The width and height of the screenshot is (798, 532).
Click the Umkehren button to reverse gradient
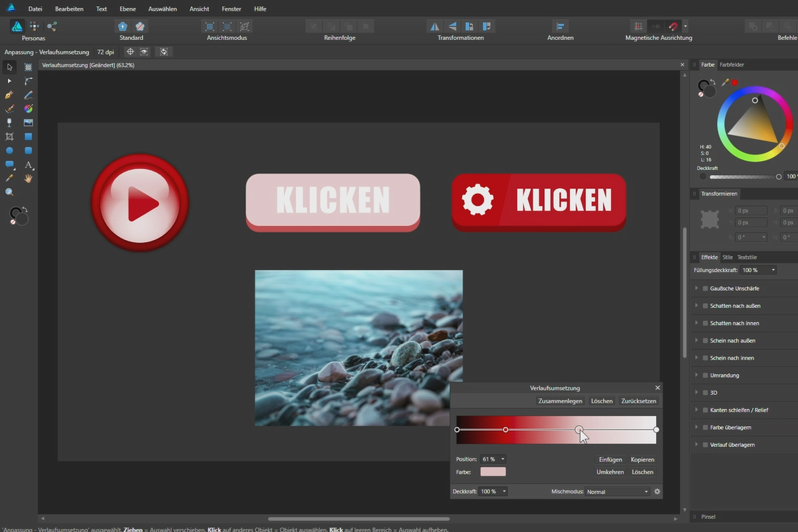(610, 471)
